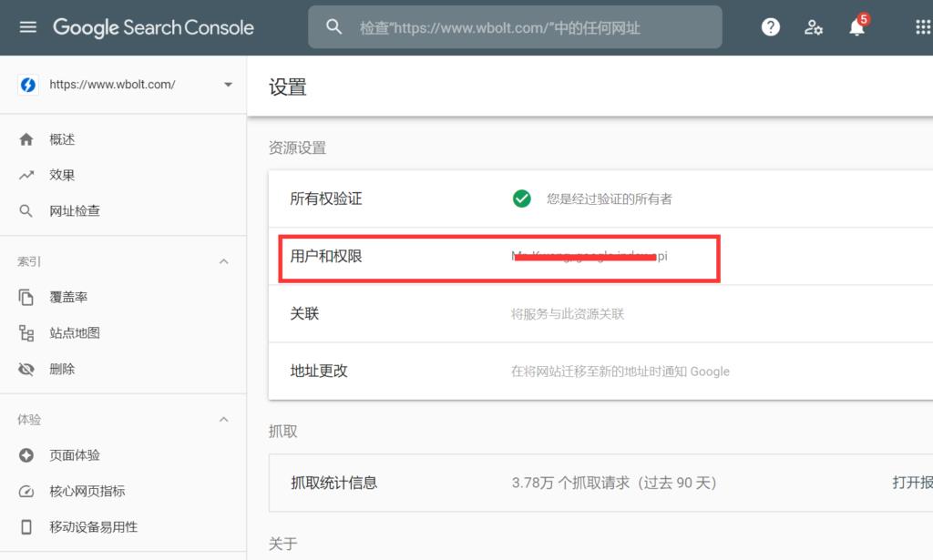Open the property selector dropdown arrow

pyautogui.click(x=228, y=85)
